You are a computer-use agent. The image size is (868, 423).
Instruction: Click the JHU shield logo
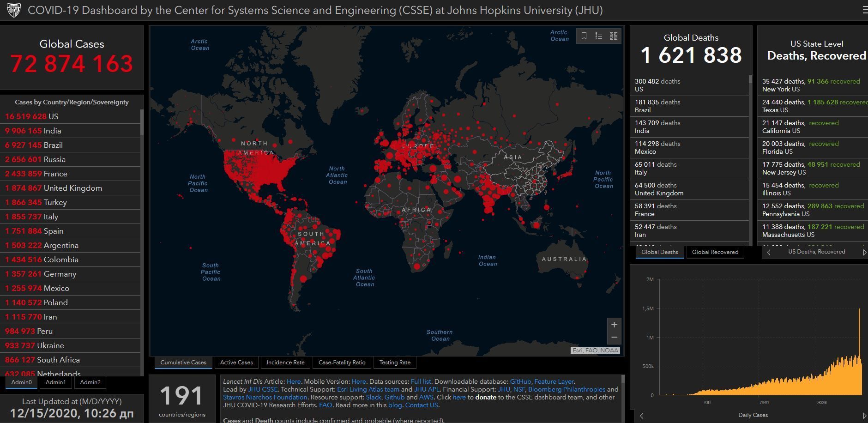[x=13, y=10]
